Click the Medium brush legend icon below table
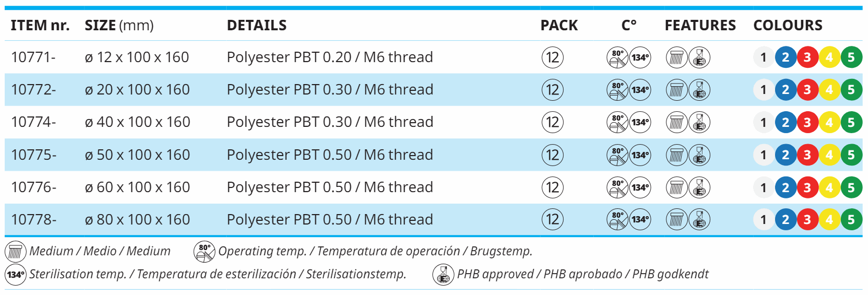The height and width of the screenshot is (295, 868). point(15,252)
